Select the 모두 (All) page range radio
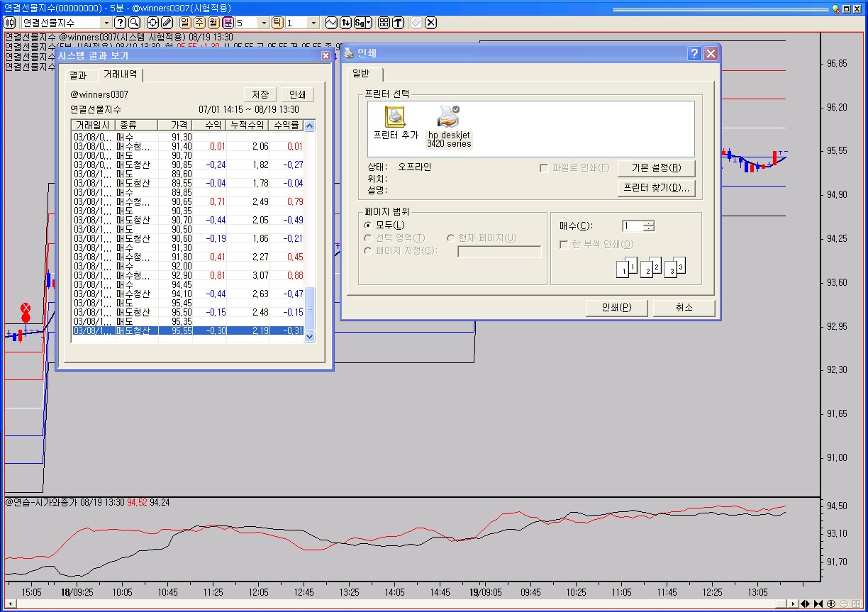 click(367, 225)
